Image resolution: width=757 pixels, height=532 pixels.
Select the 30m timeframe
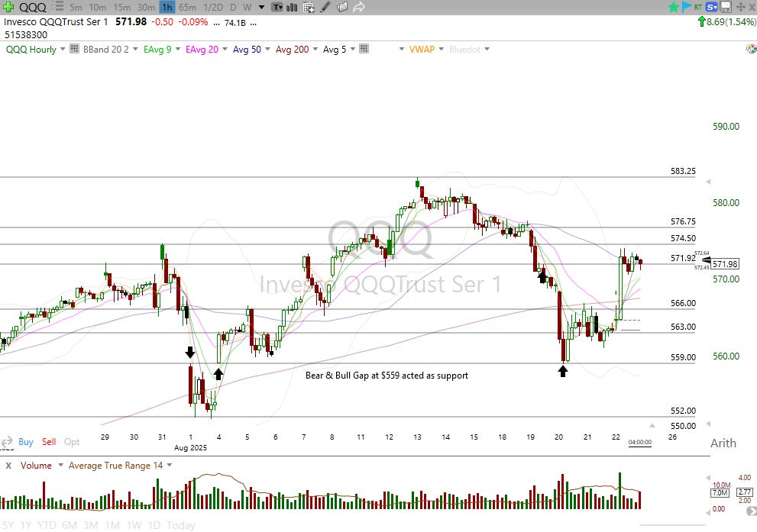point(146,7)
